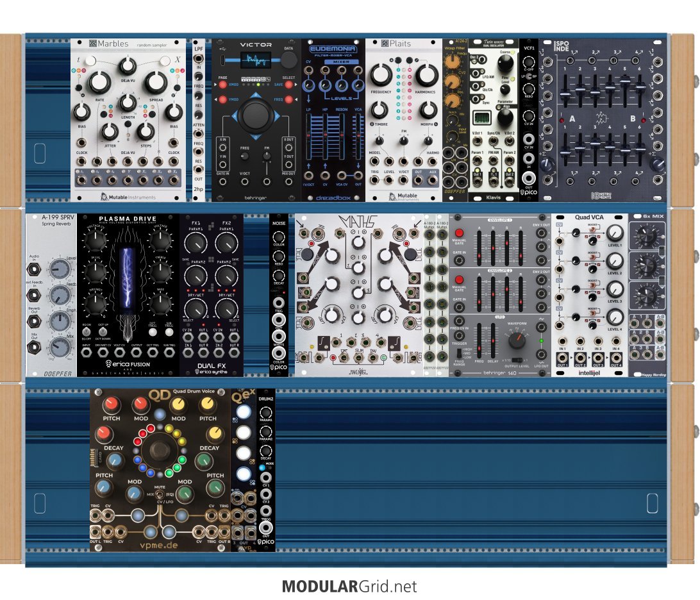Viewport: 700px width, 600px height.
Task: Click the PARAM1 knob on Pico DRUM2
Action: [265, 412]
